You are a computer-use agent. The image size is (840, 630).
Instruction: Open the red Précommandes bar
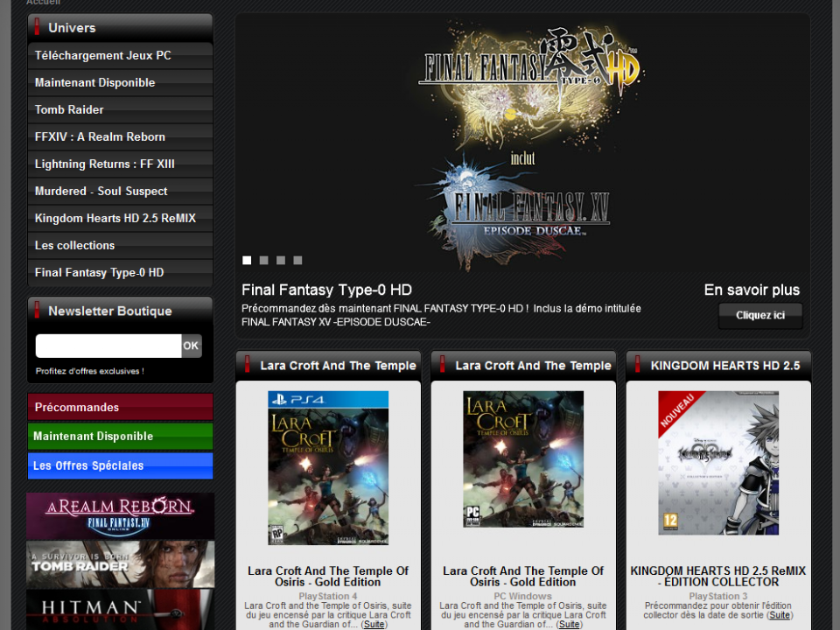[120, 407]
